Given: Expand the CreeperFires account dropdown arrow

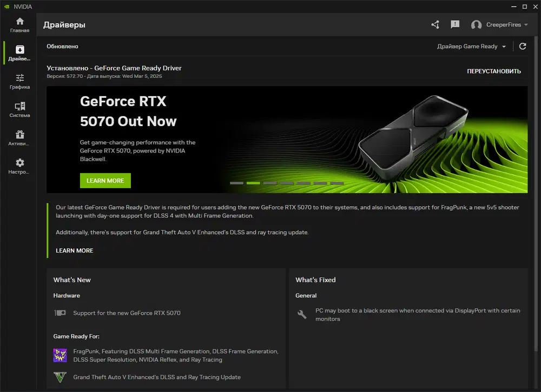Looking at the screenshot, I should point(526,25).
